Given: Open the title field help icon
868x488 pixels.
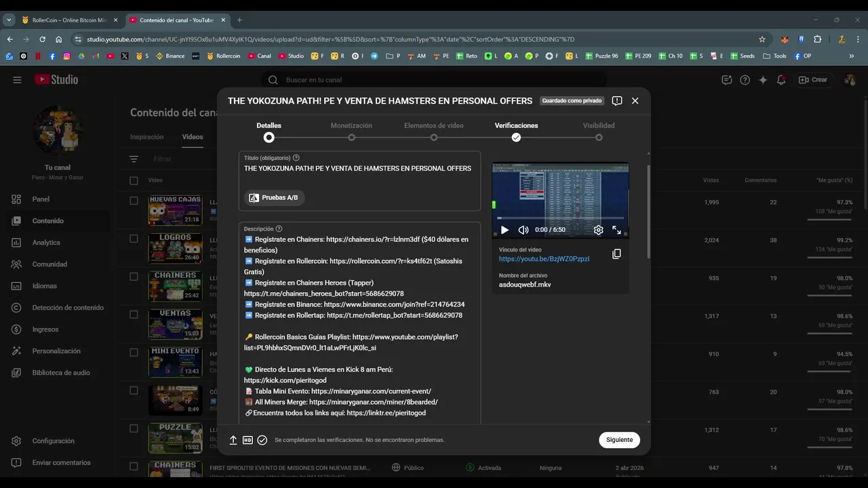Looking at the screenshot, I should point(296,158).
